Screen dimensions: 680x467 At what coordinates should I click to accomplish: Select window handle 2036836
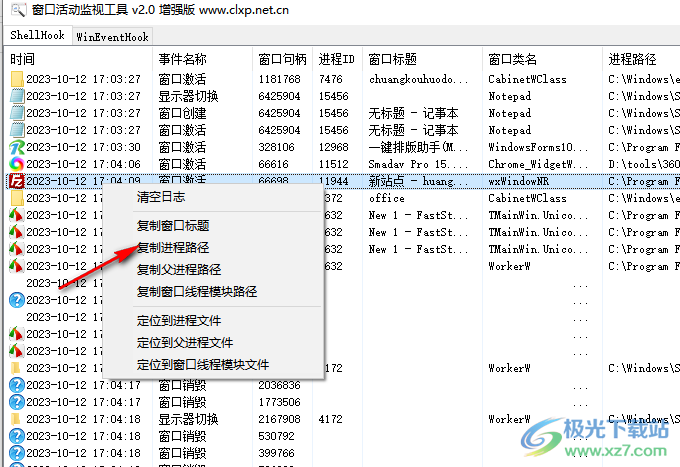click(279, 385)
